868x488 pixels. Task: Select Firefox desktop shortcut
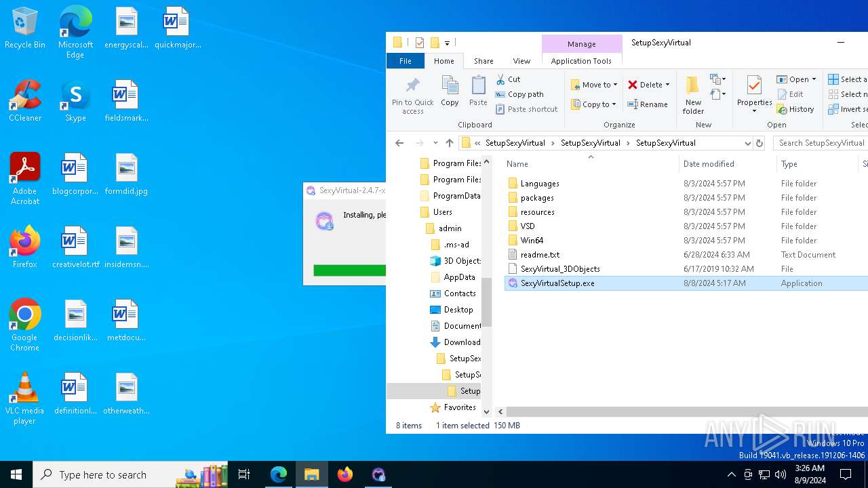click(x=25, y=247)
